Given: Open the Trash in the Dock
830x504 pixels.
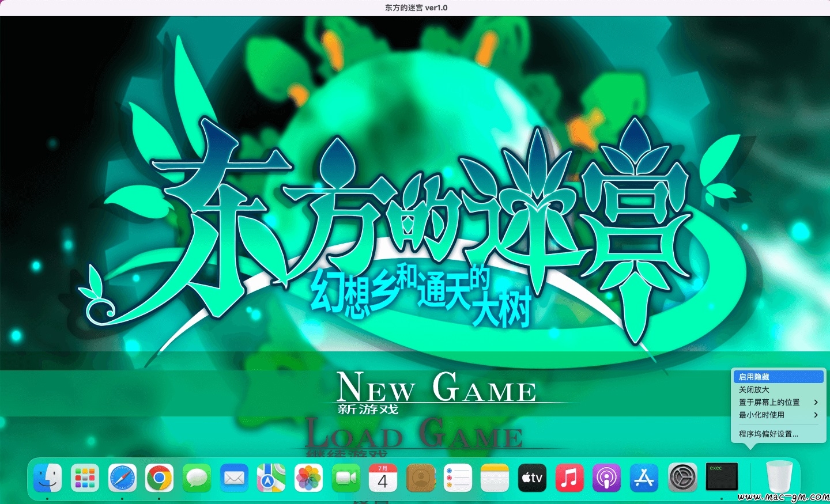Looking at the screenshot, I should click(779, 478).
